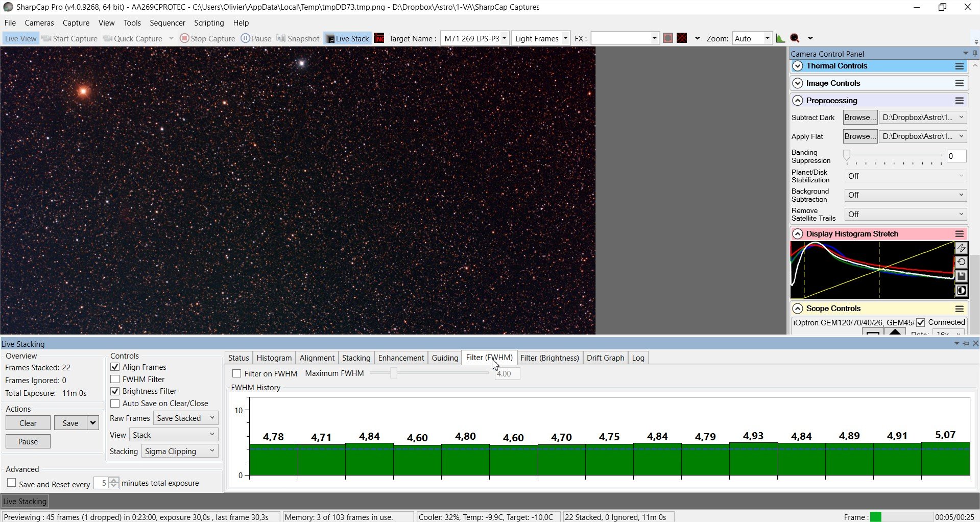Toggle the Brightness Filter checkbox
The width and height of the screenshot is (980, 522).
tap(115, 391)
